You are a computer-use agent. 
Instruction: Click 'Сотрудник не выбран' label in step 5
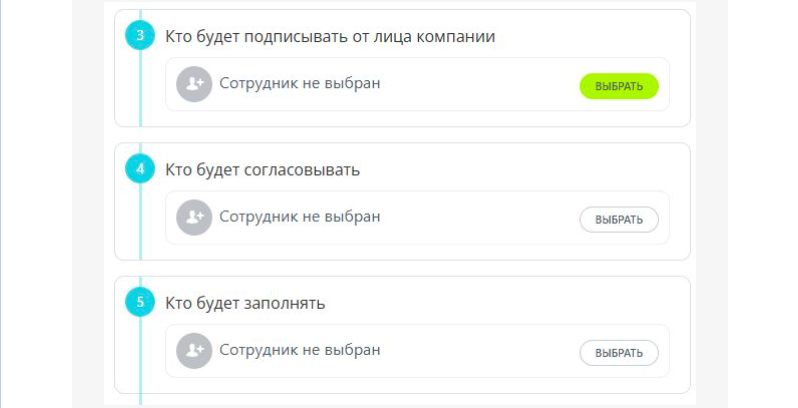pyautogui.click(x=300, y=350)
